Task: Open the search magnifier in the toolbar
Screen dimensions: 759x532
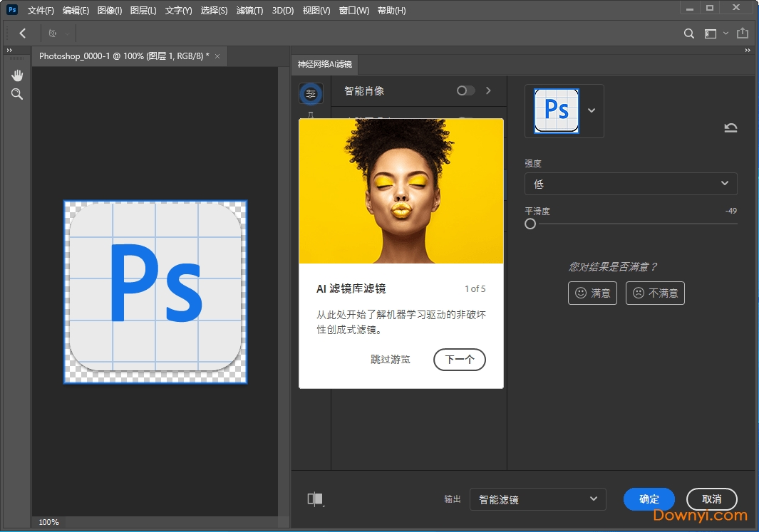Action: pos(688,33)
